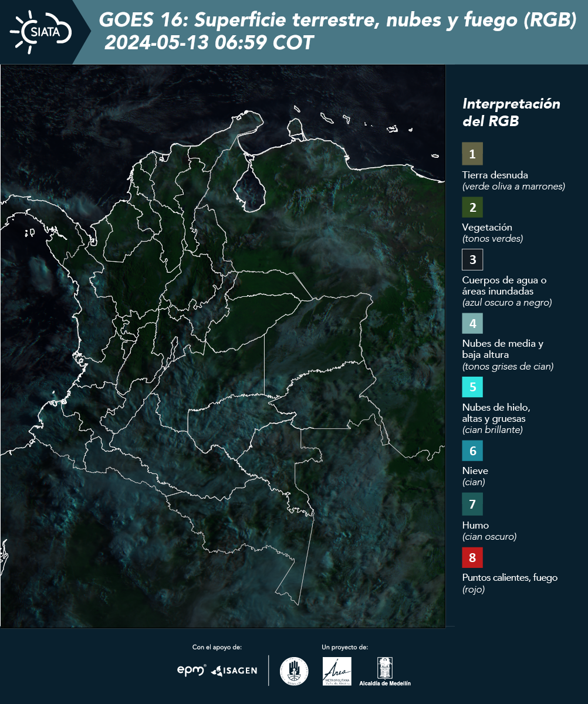Click the text Con el apoyo de:
Image resolution: width=588 pixels, height=704 pixels.
[217, 647]
